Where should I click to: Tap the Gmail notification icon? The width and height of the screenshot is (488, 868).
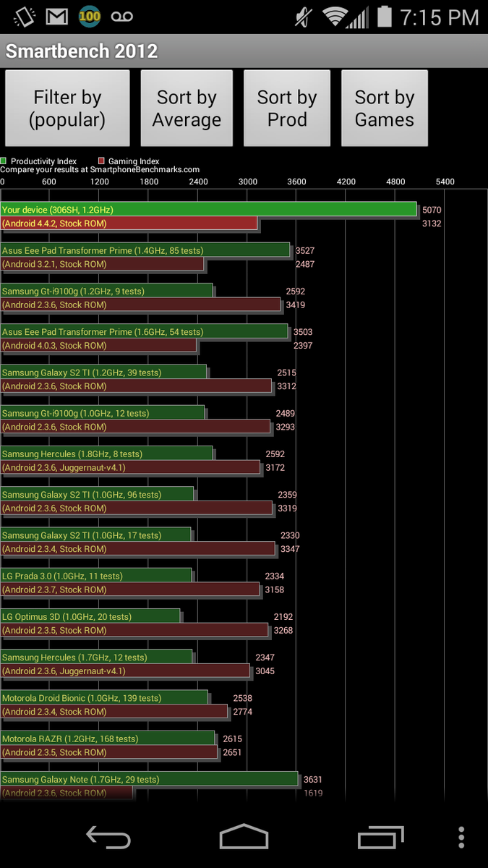57,16
